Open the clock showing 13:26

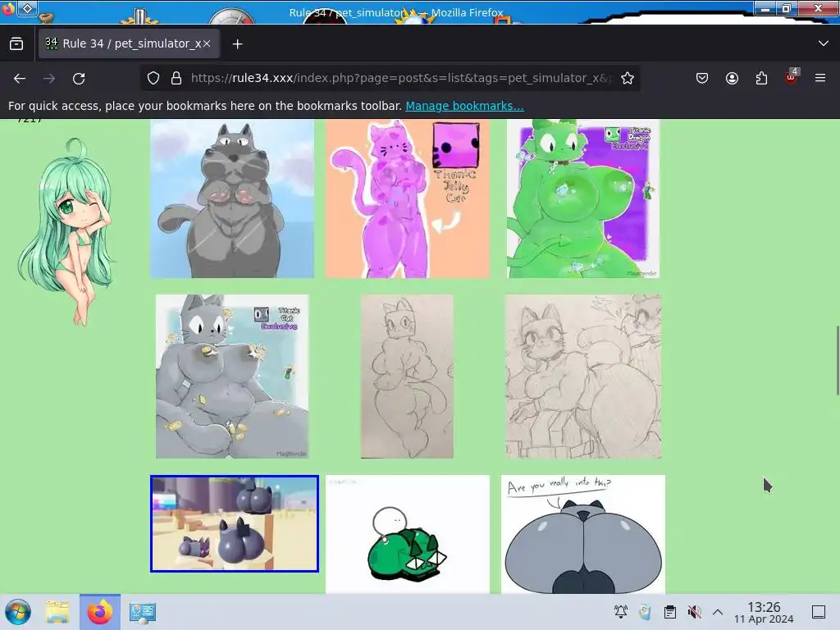click(x=764, y=612)
